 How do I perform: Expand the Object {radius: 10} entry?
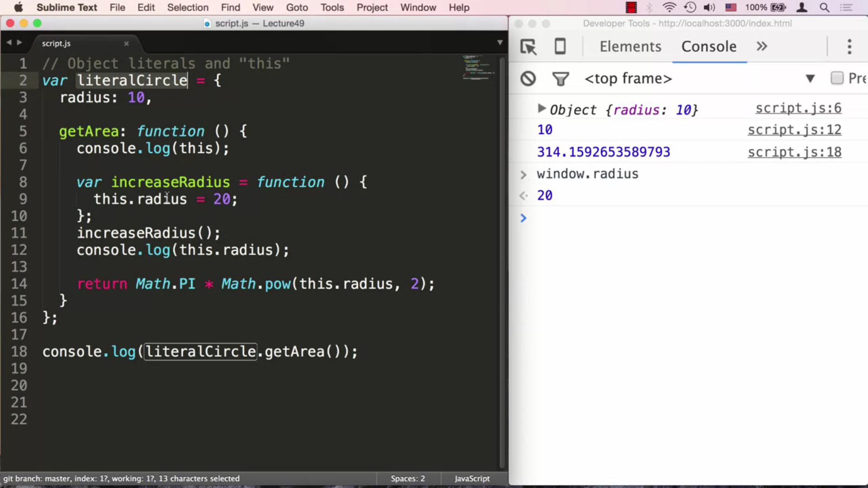point(541,108)
